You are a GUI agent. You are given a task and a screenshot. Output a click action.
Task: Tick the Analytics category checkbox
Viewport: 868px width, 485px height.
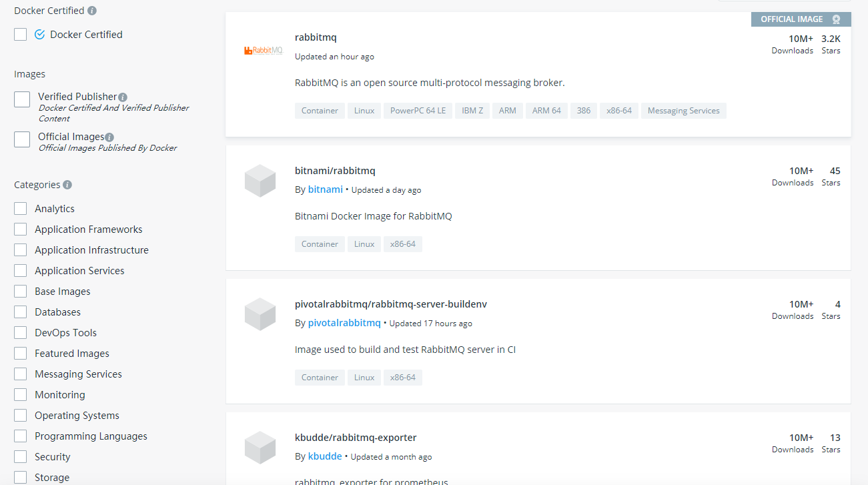coord(21,209)
